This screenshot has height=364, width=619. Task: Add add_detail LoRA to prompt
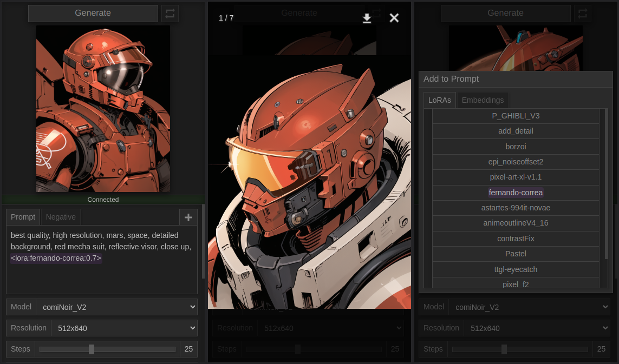[x=516, y=131]
